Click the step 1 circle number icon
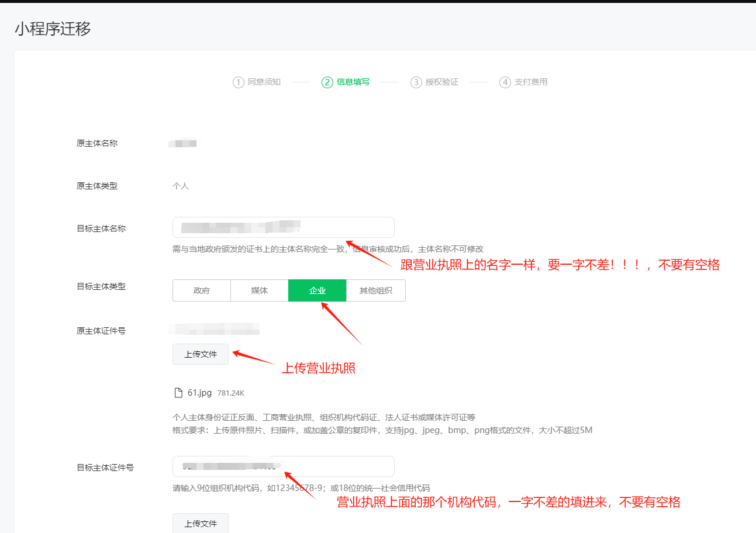Image resolution: width=756 pixels, height=533 pixels. (x=238, y=82)
